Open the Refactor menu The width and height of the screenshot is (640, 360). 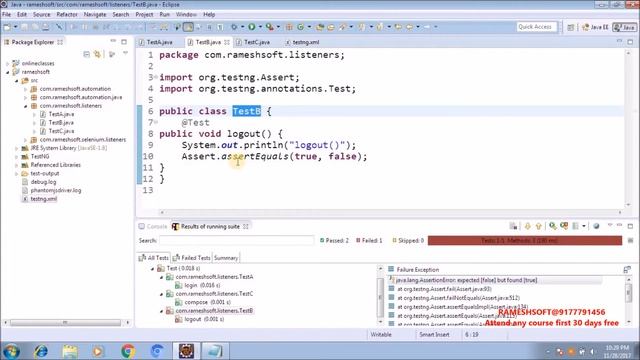67,14
